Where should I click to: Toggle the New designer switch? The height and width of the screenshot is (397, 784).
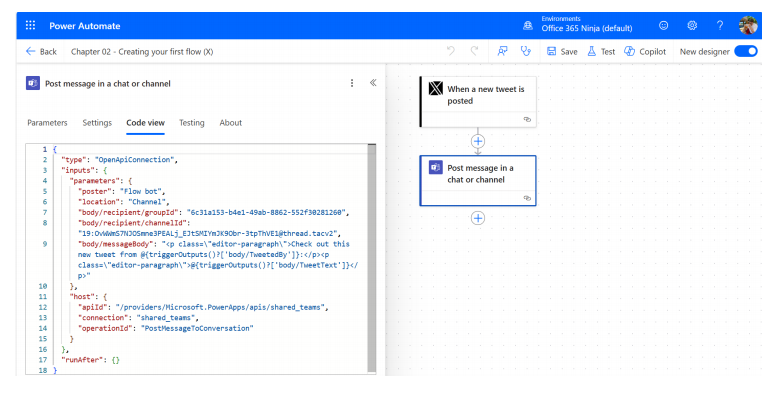pyautogui.click(x=746, y=51)
